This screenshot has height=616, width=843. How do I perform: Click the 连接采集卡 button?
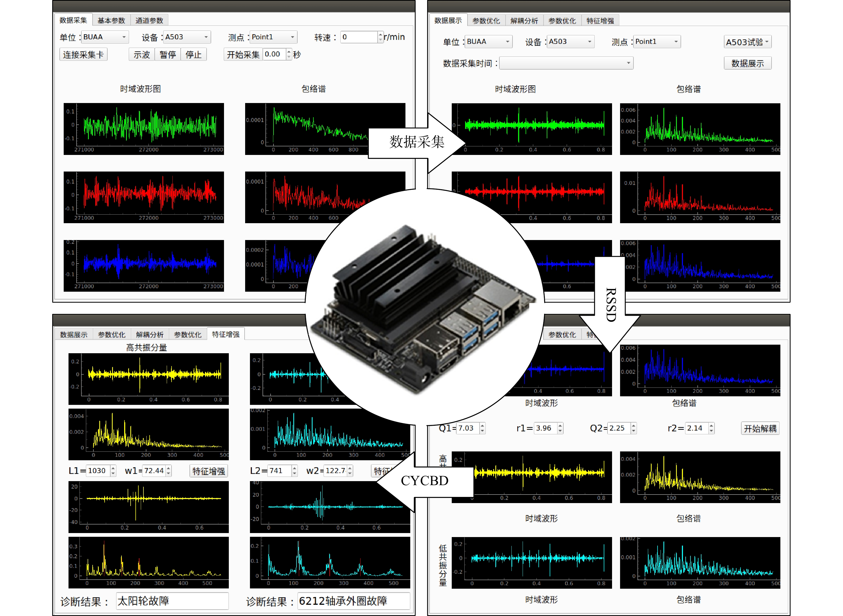point(83,55)
